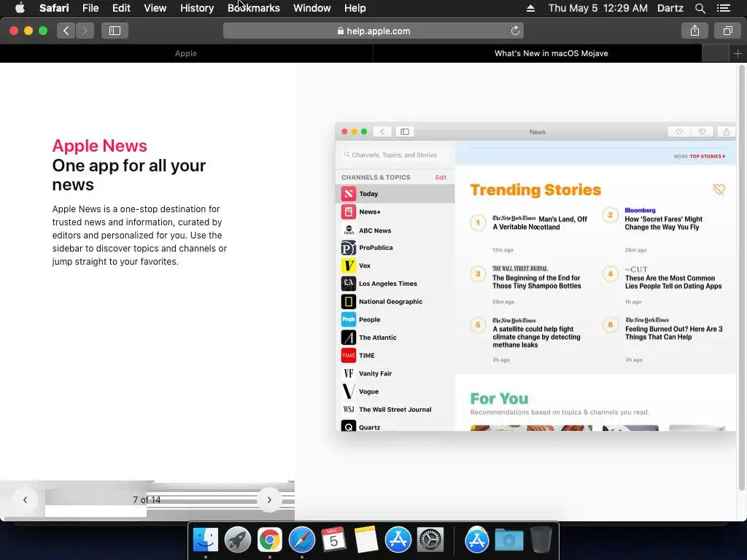Select What's New in macOS Mojave tab
The width and height of the screenshot is (747, 560).
pyautogui.click(x=538, y=54)
